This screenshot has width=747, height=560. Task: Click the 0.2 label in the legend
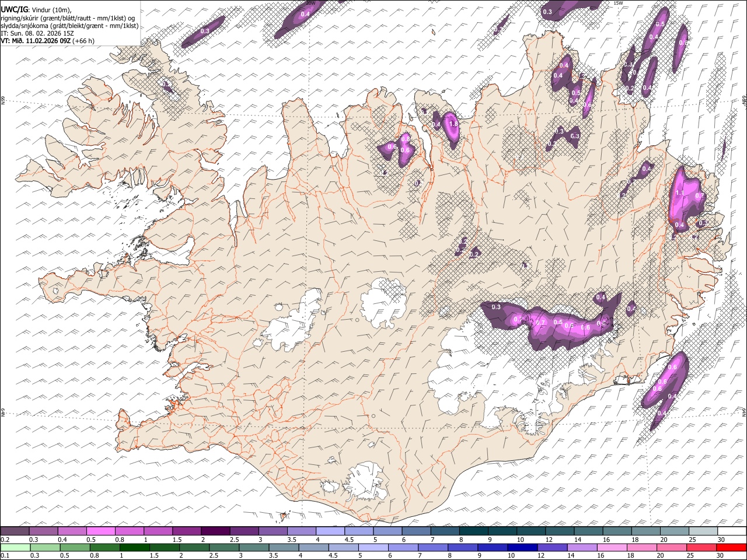(x=5, y=540)
